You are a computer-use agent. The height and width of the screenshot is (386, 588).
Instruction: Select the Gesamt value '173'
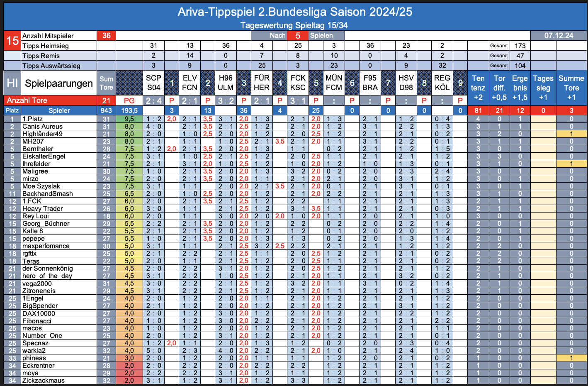(x=520, y=46)
